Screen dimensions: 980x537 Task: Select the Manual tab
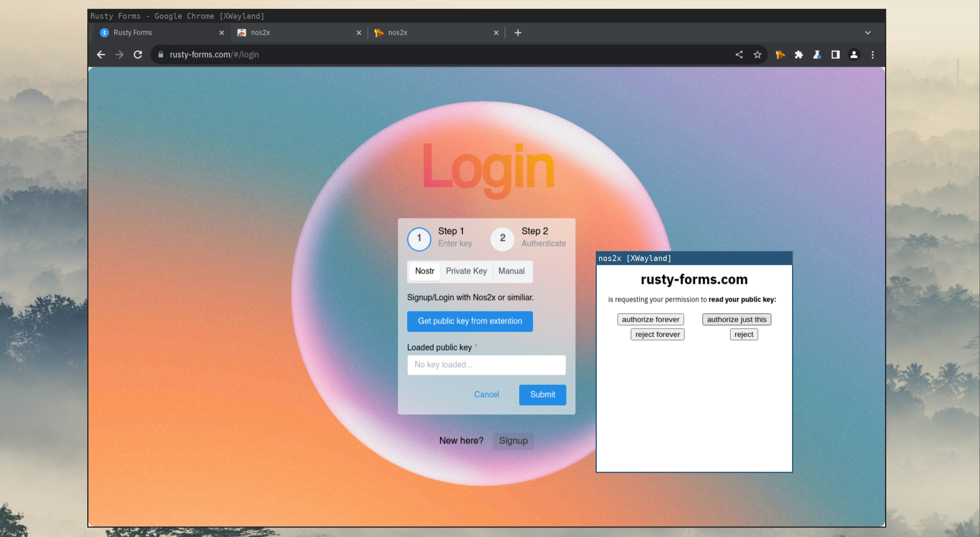[x=511, y=271]
